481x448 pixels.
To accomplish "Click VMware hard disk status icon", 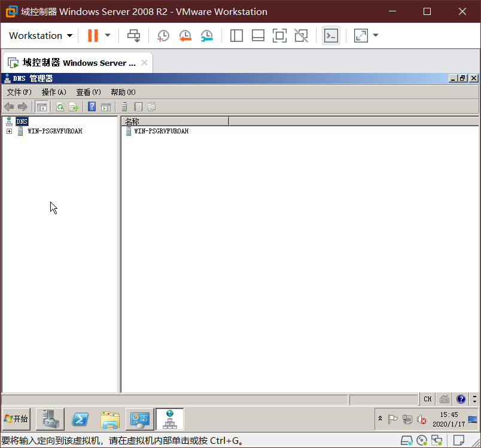I will pyautogui.click(x=406, y=441).
